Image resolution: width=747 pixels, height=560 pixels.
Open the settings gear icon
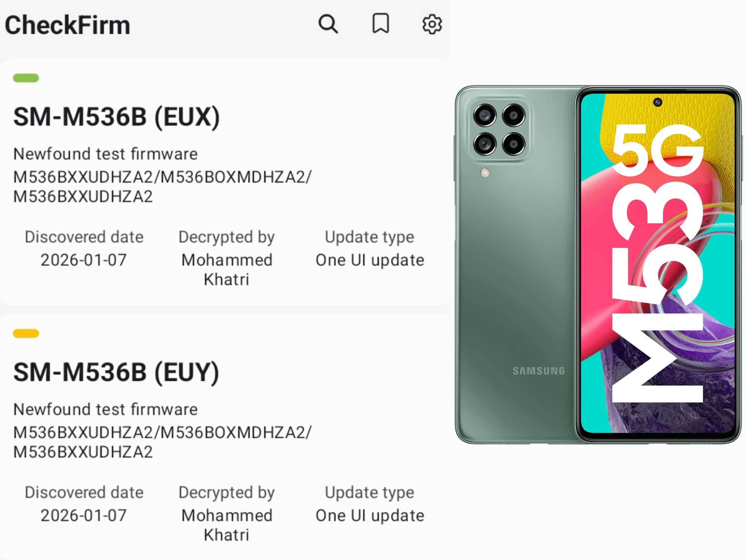[432, 25]
